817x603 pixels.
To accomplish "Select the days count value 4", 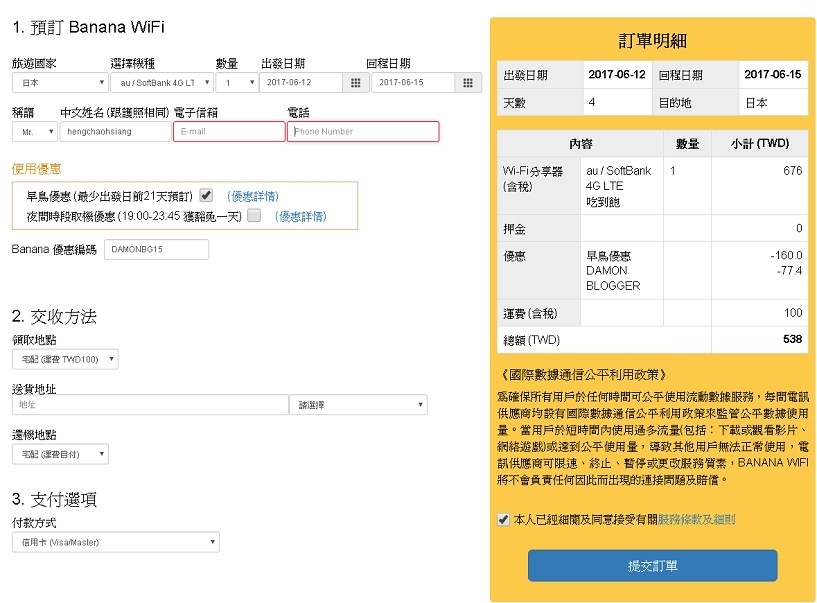I will [x=592, y=102].
